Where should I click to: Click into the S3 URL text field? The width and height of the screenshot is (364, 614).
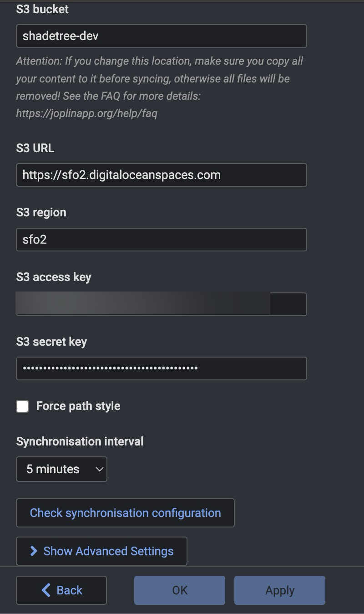pos(162,175)
